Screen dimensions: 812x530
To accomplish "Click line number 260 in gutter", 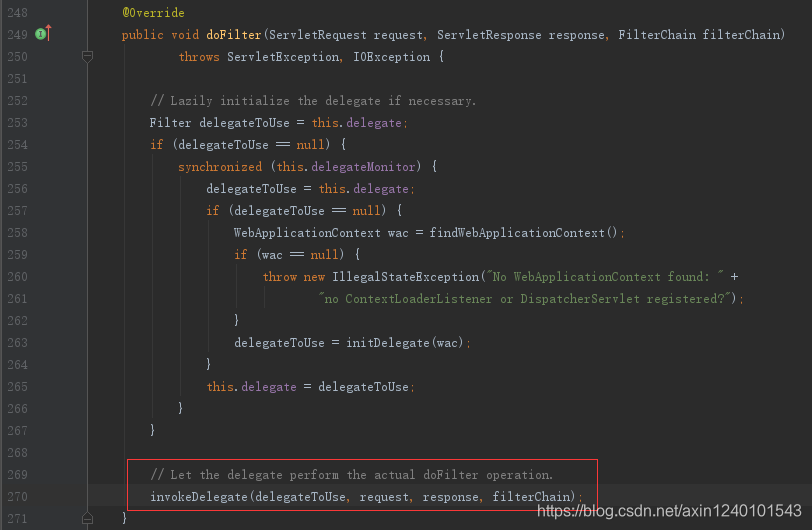I will point(17,277).
